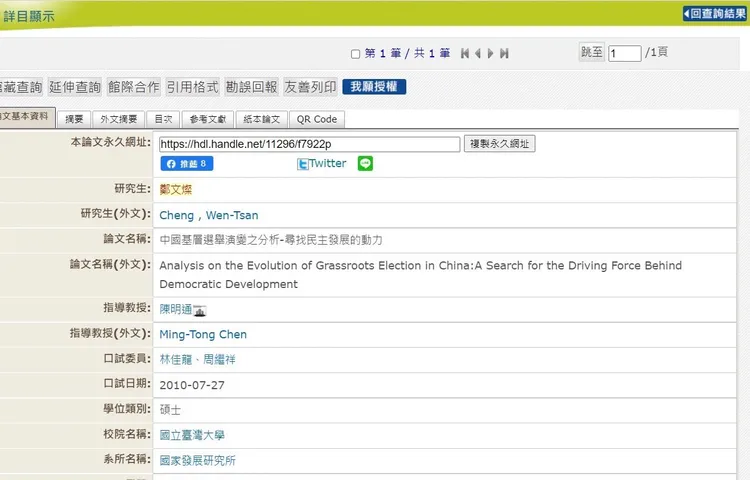Tick the record 第 1 筆 checkbox
Image resolution: width=750 pixels, height=480 pixels.
pyautogui.click(x=355, y=54)
